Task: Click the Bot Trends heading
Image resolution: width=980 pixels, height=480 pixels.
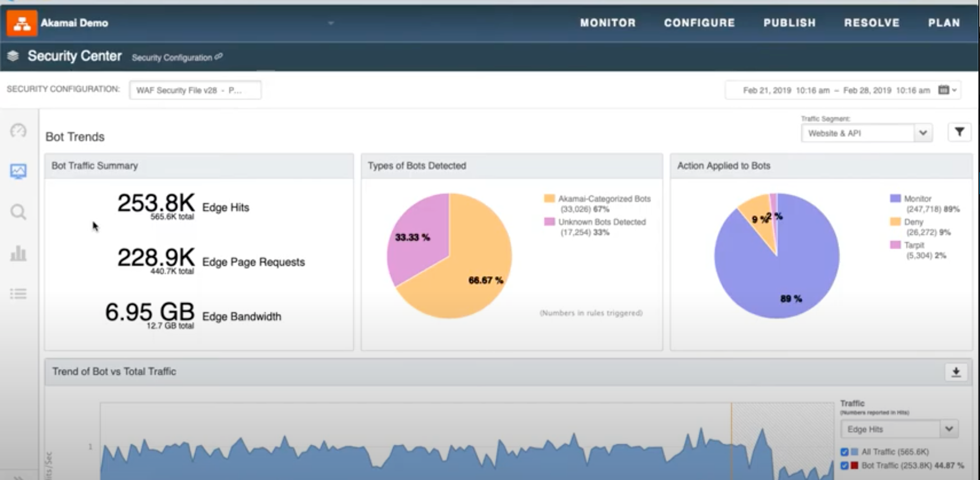Action: 75,137
